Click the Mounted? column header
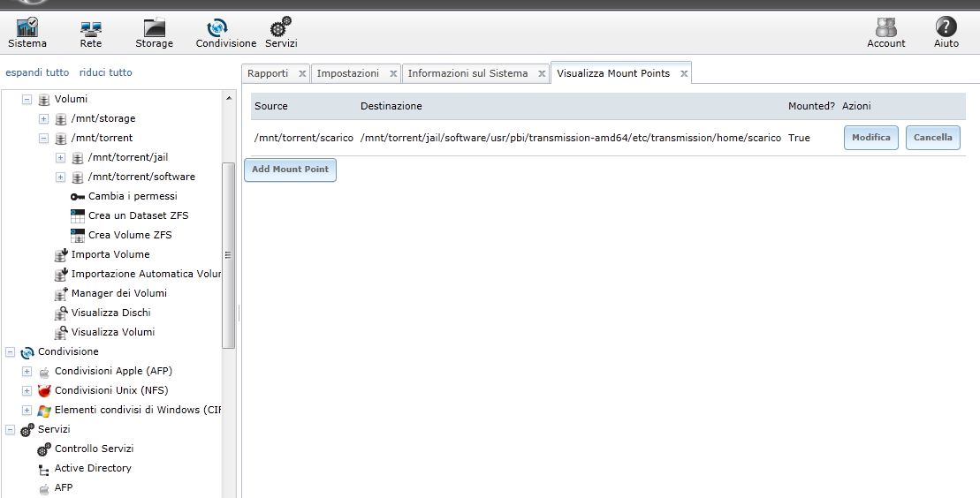Image resolution: width=980 pixels, height=498 pixels. point(811,106)
